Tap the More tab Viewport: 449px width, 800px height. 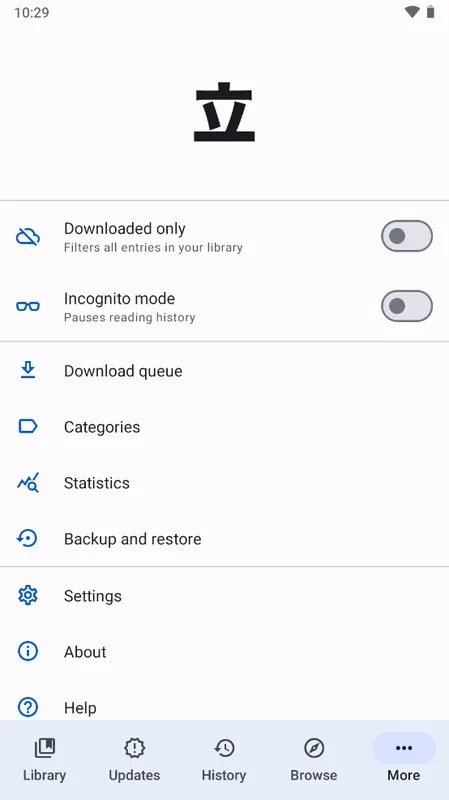404,760
